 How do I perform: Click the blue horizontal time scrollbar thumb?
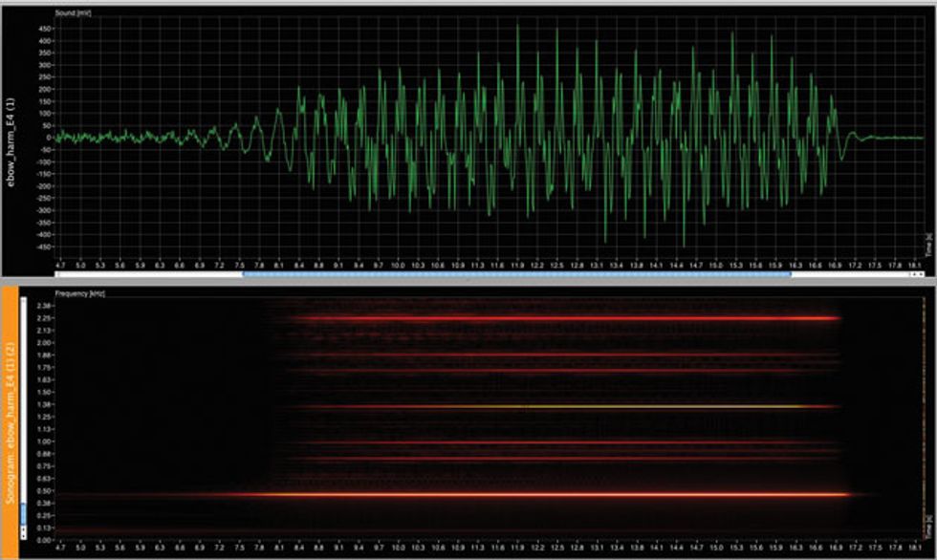pos(516,273)
